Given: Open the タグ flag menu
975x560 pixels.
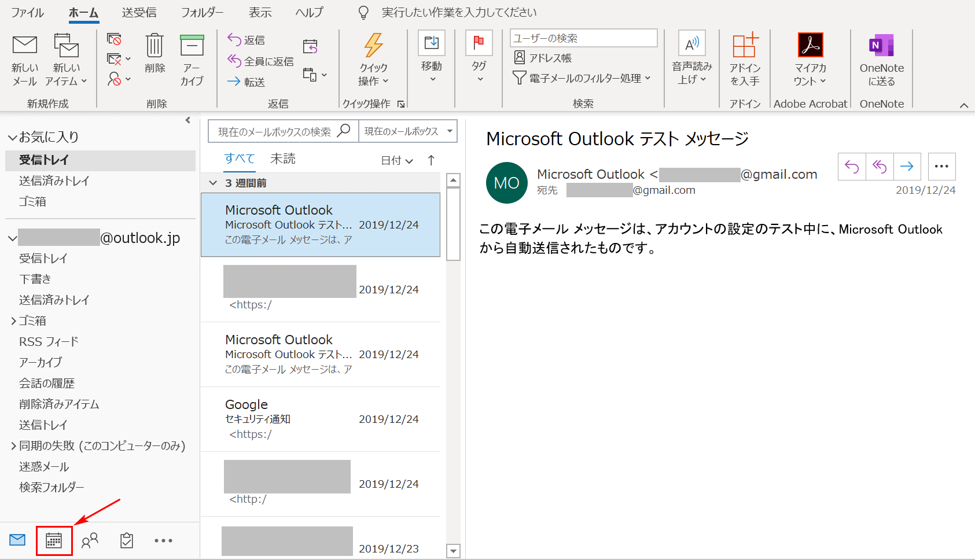Looking at the screenshot, I should [479, 57].
